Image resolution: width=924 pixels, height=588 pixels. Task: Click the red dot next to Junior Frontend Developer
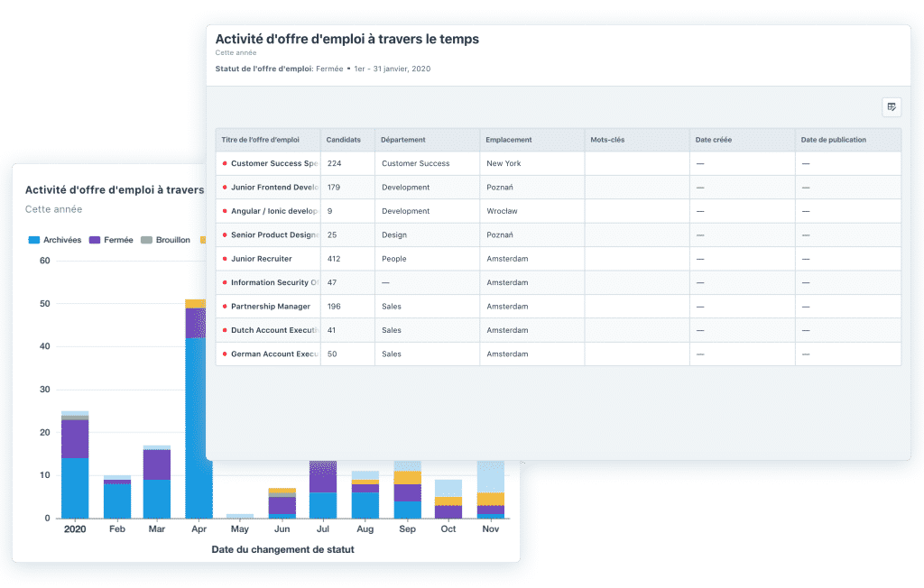point(225,188)
